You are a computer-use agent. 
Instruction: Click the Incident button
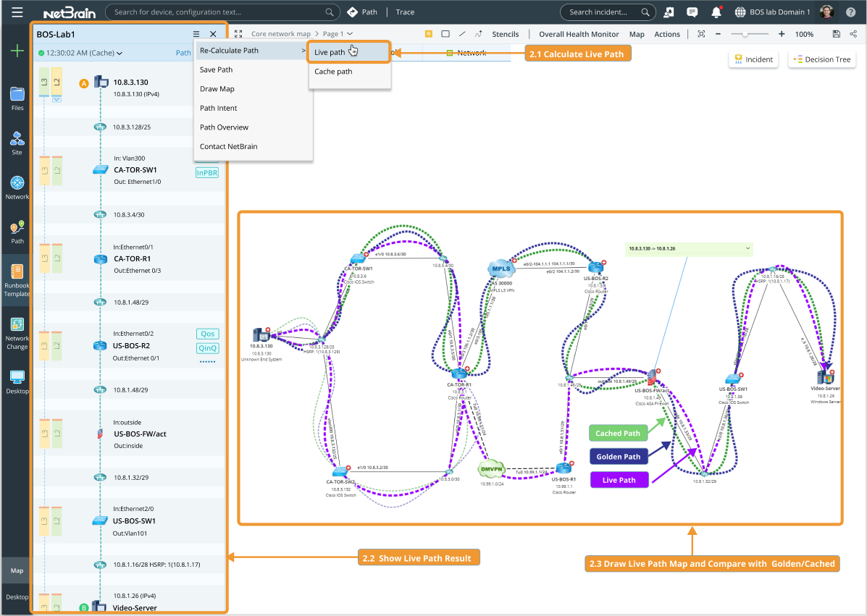pos(753,59)
